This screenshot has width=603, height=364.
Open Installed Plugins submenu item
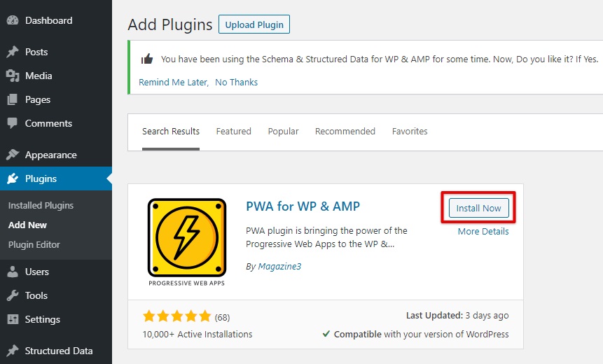click(41, 206)
